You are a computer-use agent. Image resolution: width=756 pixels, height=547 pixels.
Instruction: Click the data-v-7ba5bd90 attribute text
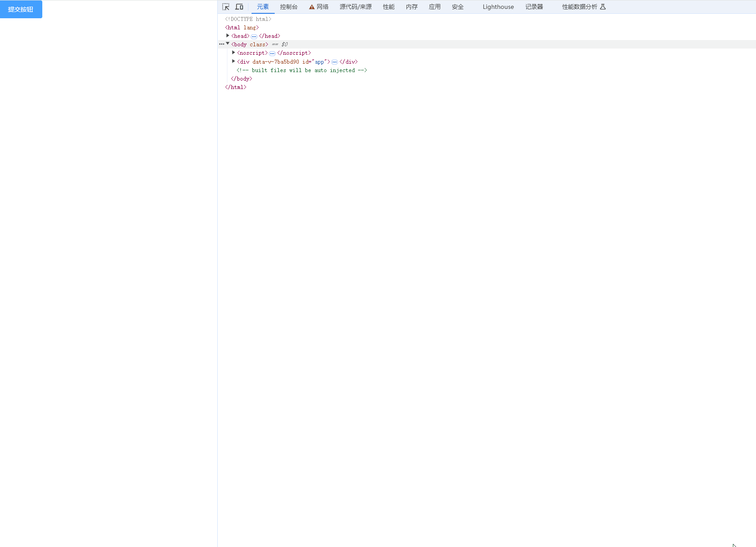[x=276, y=62]
